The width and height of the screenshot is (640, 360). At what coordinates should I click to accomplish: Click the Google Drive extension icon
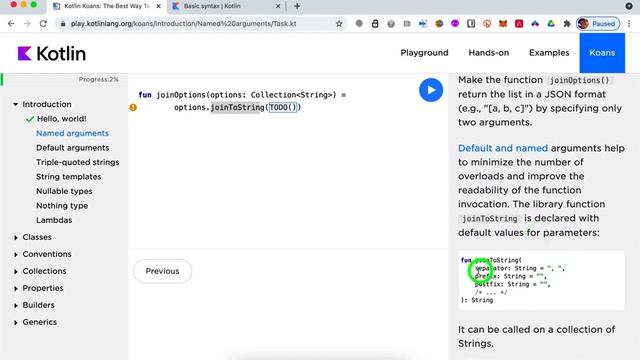[x=551, y=24]
